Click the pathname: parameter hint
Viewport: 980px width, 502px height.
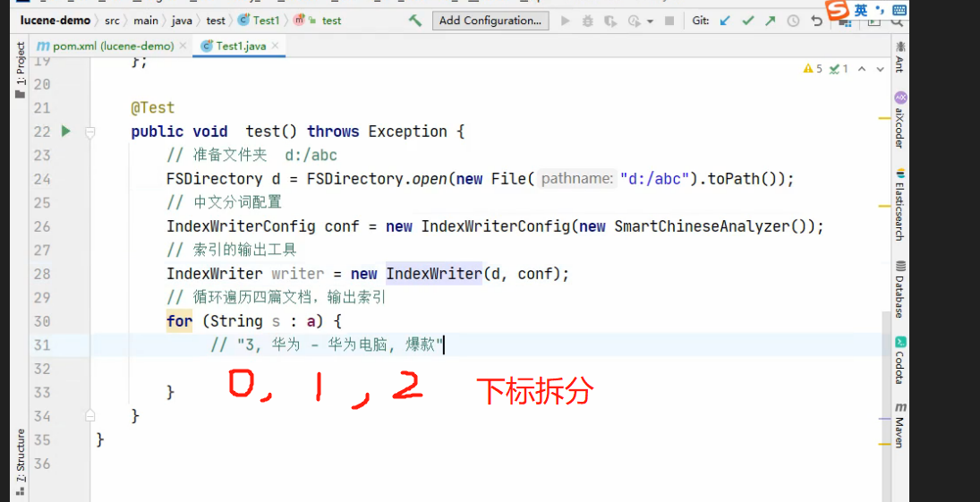point(577,179)
